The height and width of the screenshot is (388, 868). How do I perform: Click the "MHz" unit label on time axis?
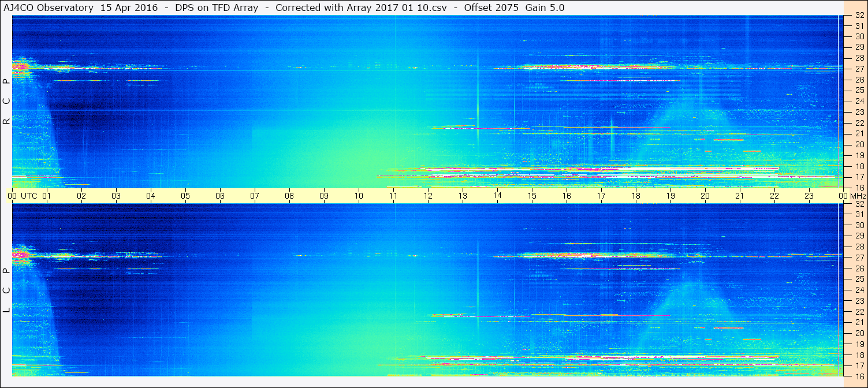tap(858, 196)
